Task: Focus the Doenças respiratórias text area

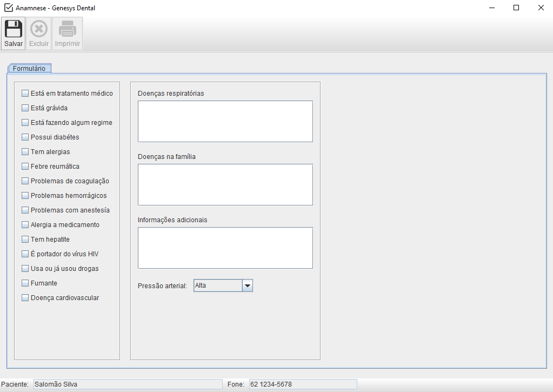Action: (225, 121)
